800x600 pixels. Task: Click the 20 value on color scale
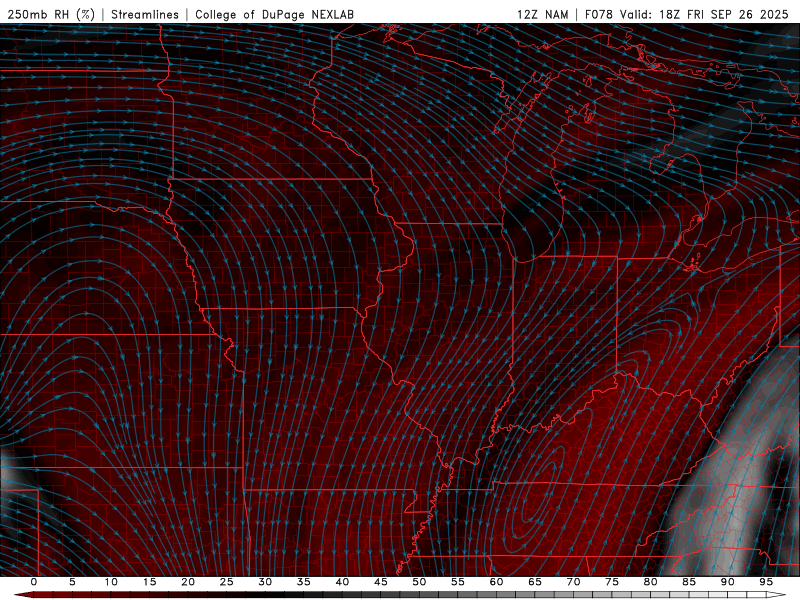click(x=188, y=582)
